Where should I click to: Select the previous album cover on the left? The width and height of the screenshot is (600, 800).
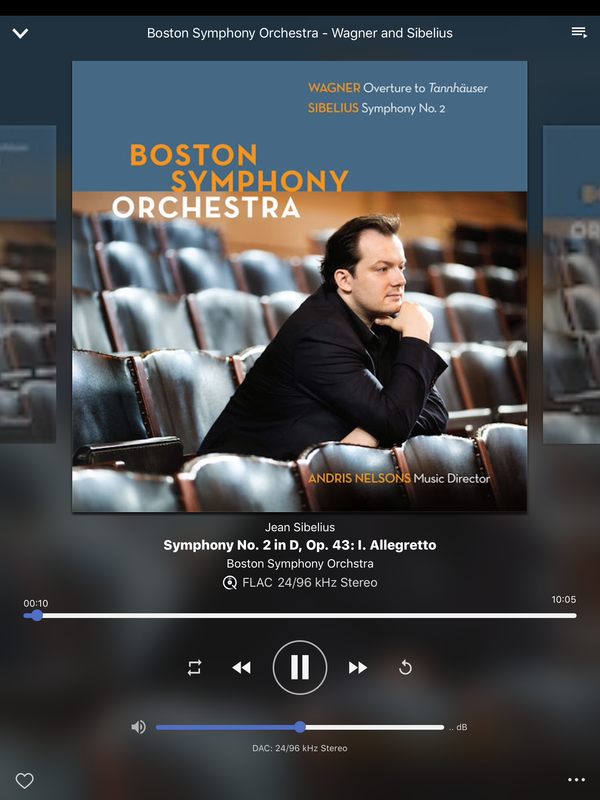pyautogui.click(x=28, y=284)
